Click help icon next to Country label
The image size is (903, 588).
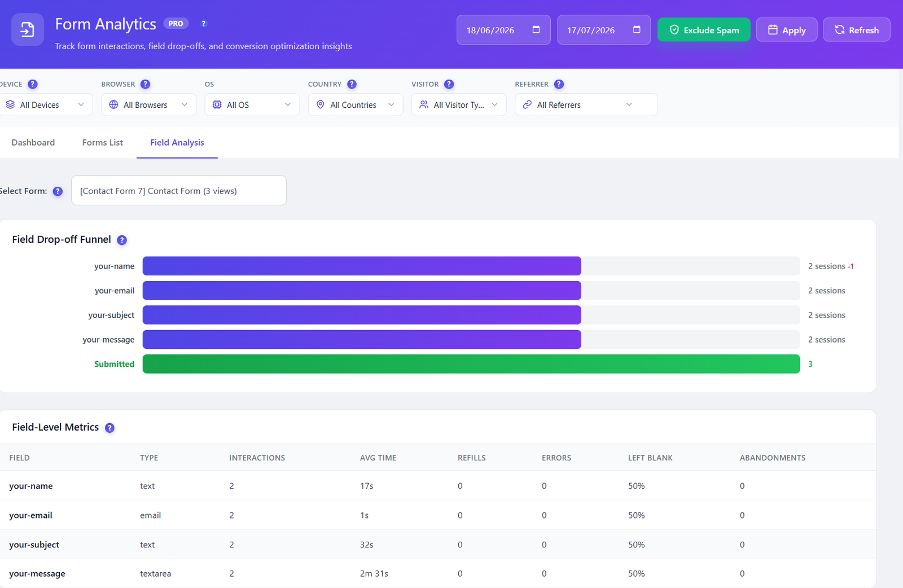[352, 84]
